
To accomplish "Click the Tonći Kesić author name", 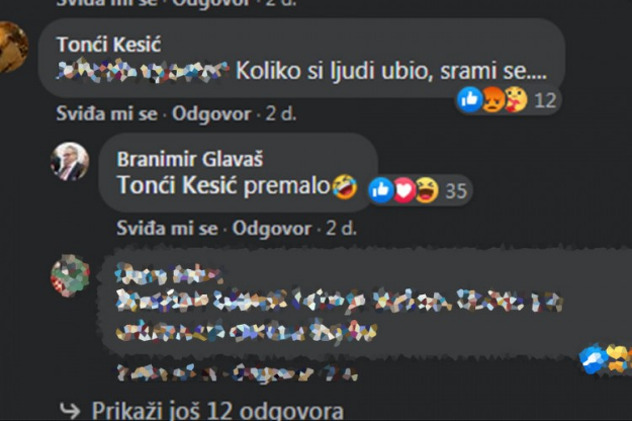I will 109,44.
